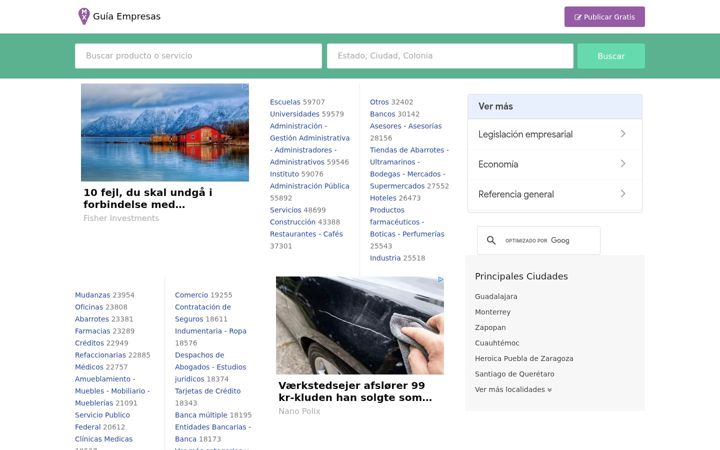
Task: Open the Administración Pública link
Action: 309,186
